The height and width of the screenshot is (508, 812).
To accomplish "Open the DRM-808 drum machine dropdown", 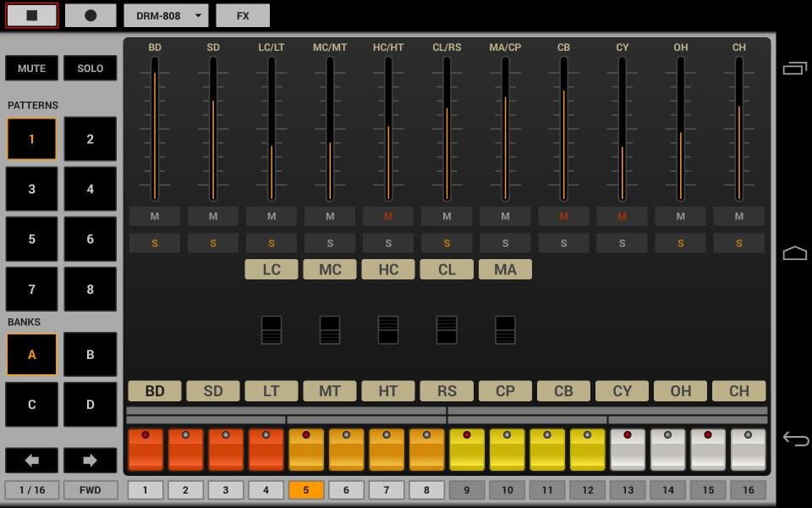I will (166, 15).
